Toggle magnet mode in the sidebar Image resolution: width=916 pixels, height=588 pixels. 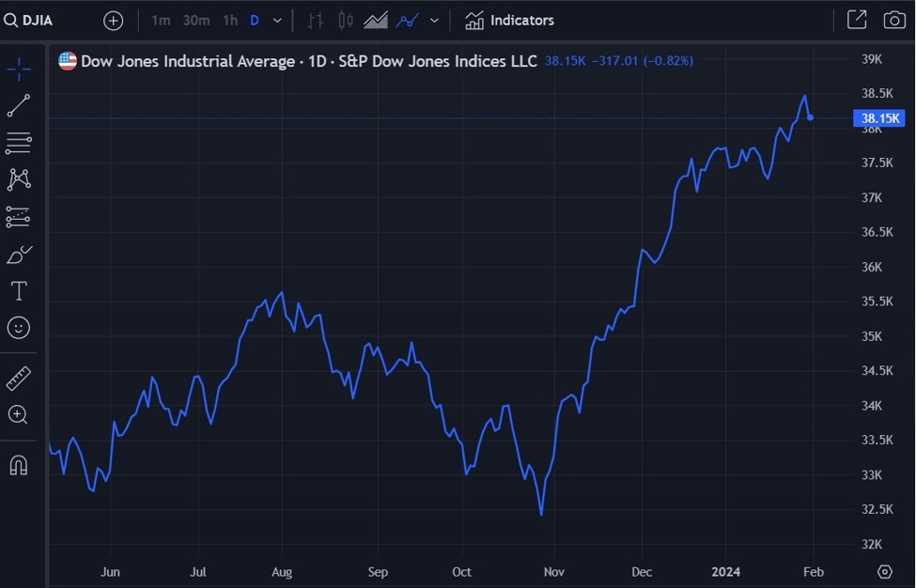[x=18, y=464]
